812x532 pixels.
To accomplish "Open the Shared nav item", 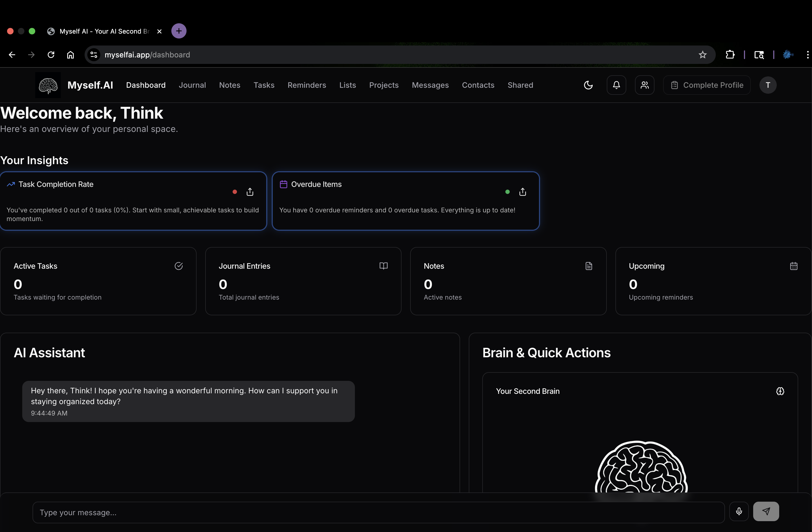I will (520, 85).
